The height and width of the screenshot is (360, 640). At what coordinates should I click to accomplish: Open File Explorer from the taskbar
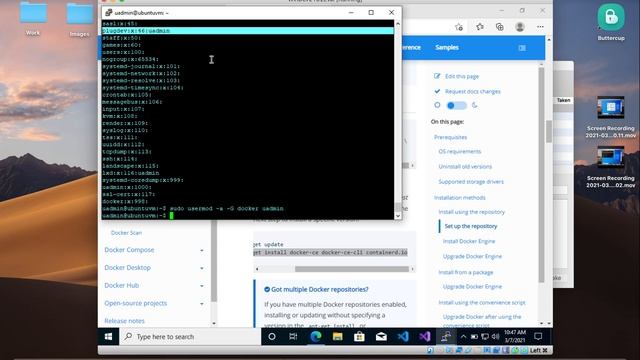(x=338, y=337)
